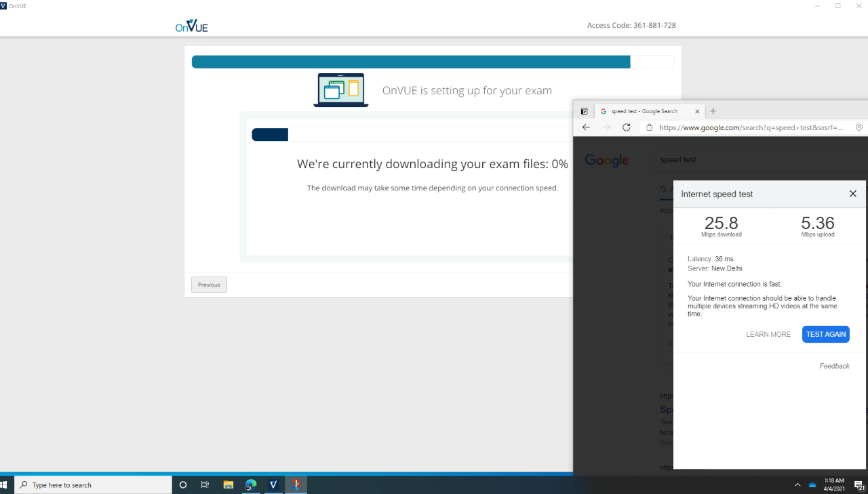Image resolution: width=868 pixels, height=494 pixels.
Task: Switch to Microsoft Edge on the taskbar
Action: [x=251, y=485]
